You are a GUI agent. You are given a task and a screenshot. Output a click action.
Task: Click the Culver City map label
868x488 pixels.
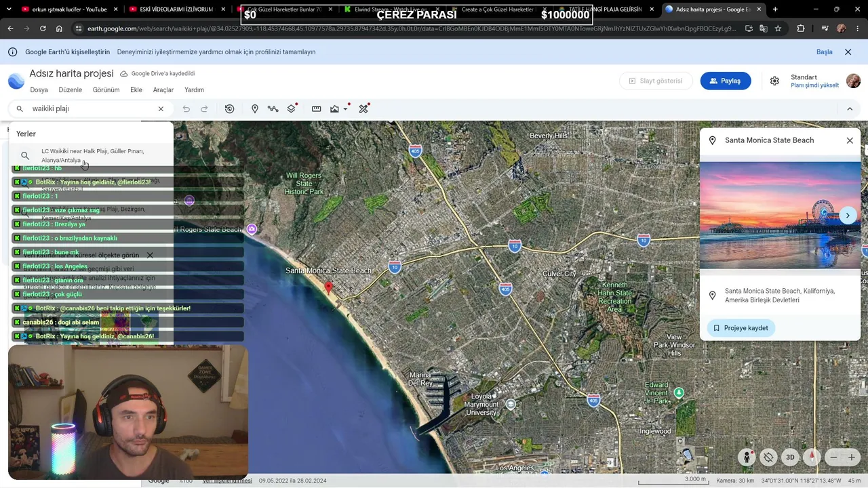559,274
